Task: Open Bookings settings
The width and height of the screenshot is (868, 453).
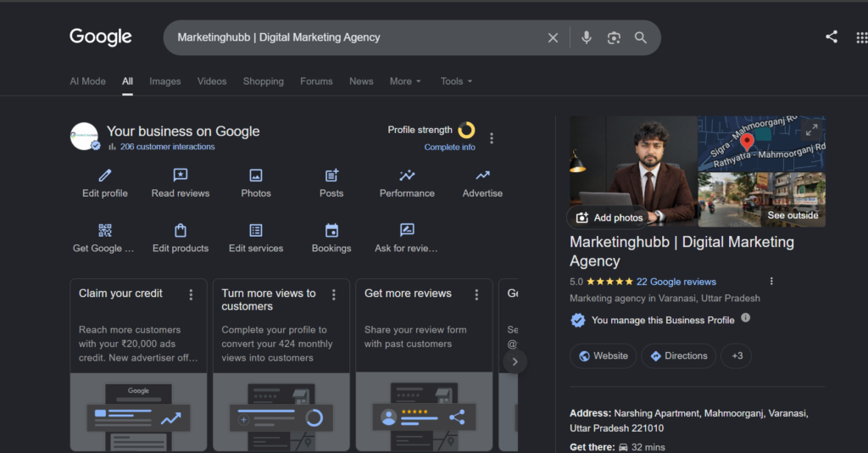Action: pos(331,238)
